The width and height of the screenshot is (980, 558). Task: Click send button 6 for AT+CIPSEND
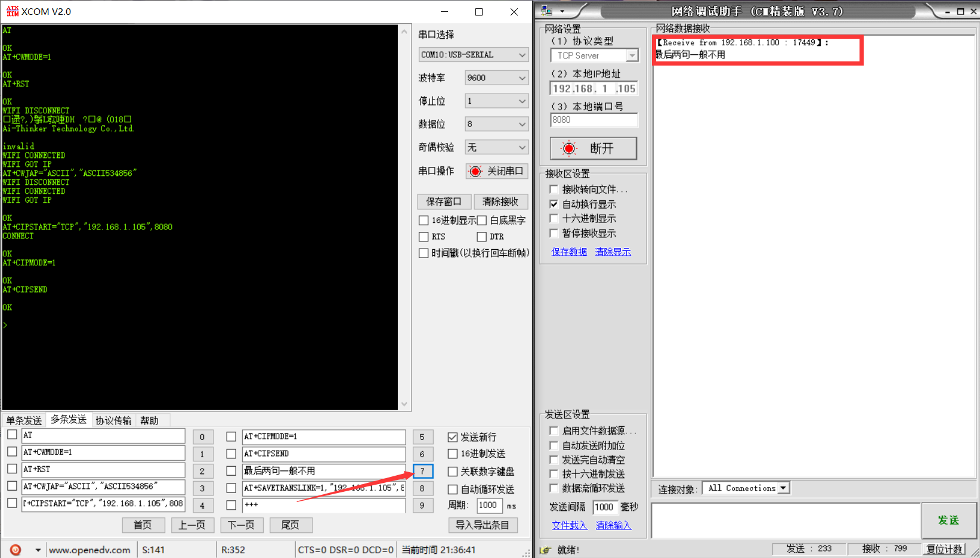coord(423,454)
